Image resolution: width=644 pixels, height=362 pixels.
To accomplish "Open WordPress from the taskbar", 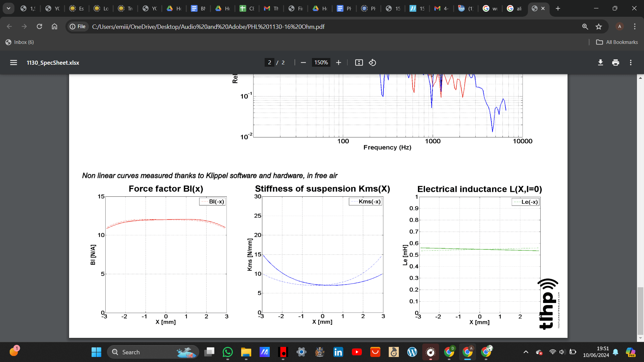I will tap(412, 352).
